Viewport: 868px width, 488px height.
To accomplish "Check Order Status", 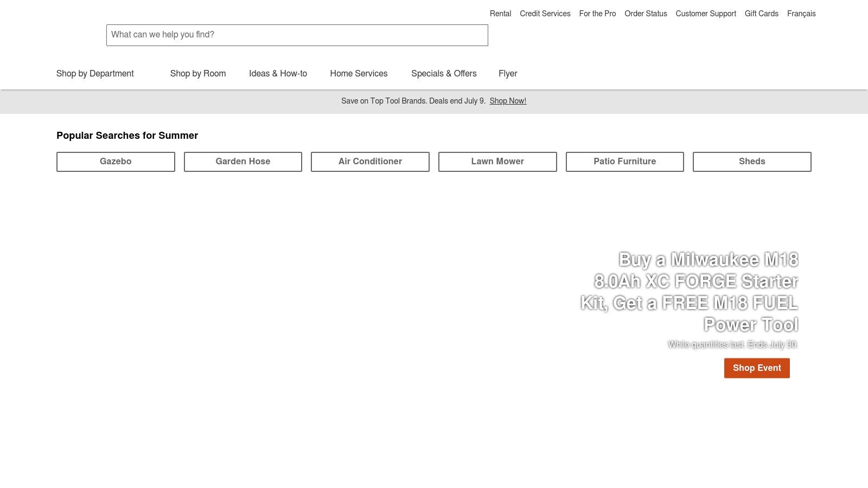I will tap(646, 14).
